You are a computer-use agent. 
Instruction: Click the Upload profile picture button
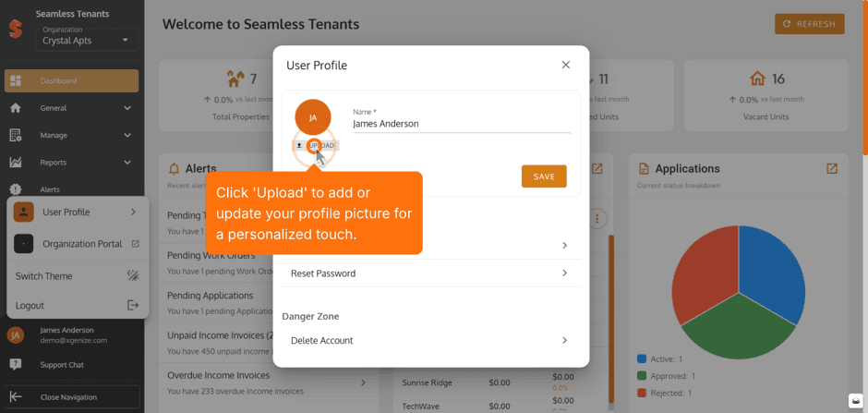pyautogui.click(x=315, y=146)
